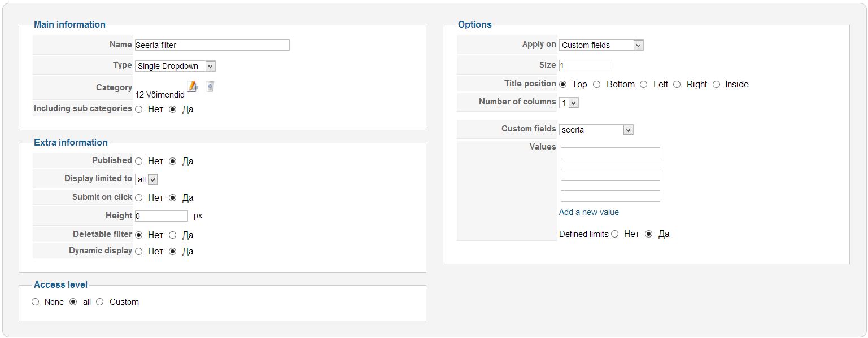Screen dimensions: 868x338
Task: Click the delete category trash icon
Action: 210,86
